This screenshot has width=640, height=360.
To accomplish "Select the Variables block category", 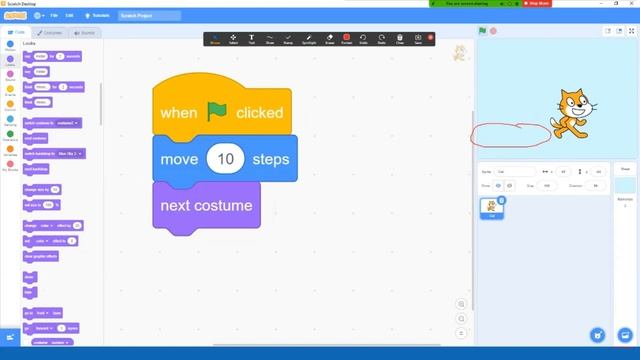I will click(x=10, y=151).
